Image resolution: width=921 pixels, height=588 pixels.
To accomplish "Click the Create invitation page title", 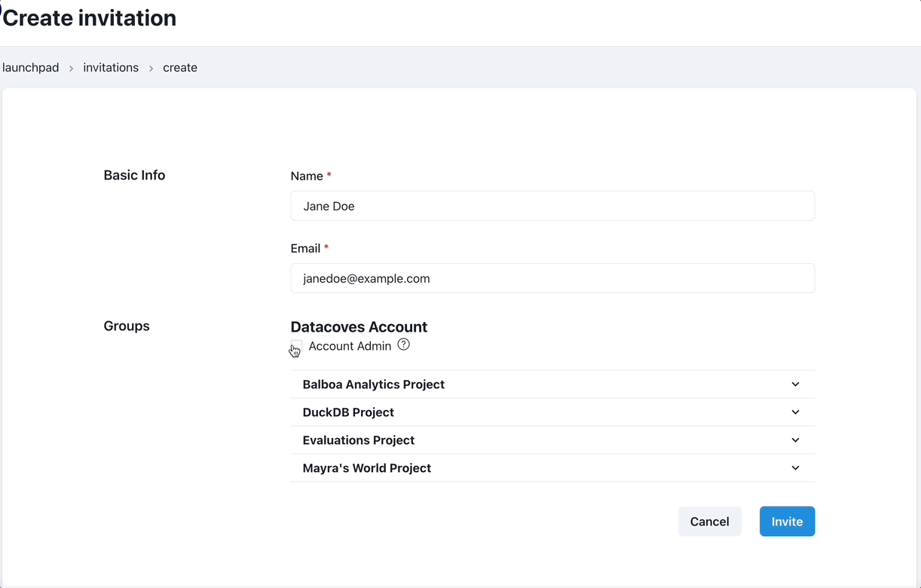I will tap(90, 18).
